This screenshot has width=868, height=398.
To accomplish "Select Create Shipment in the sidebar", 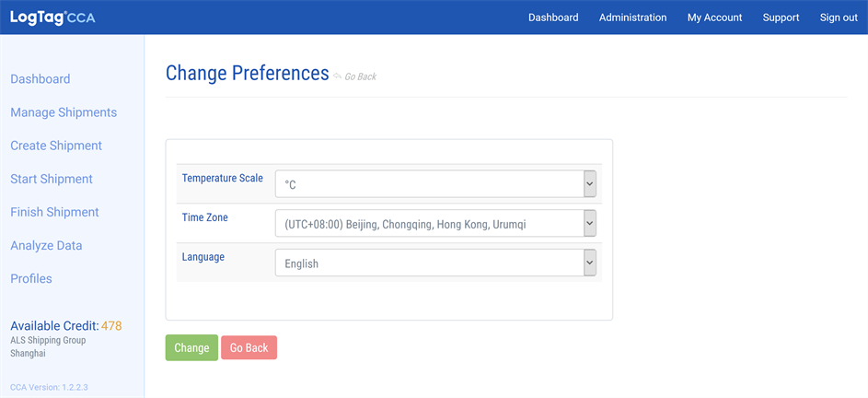I will coord(56,146).
